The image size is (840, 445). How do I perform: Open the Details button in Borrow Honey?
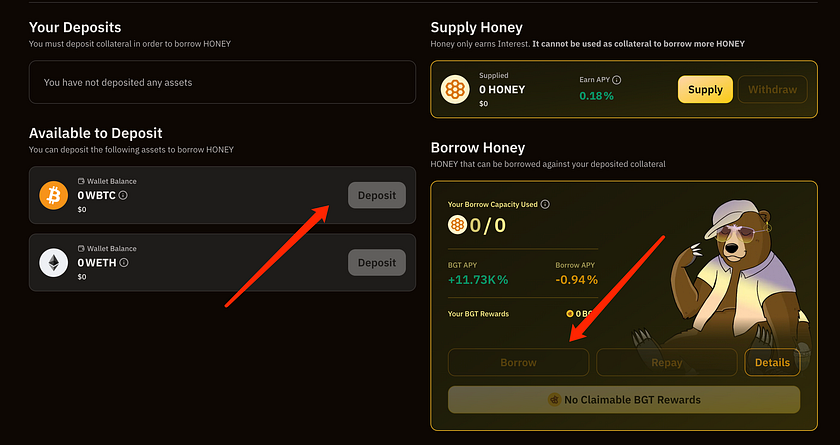772,363
